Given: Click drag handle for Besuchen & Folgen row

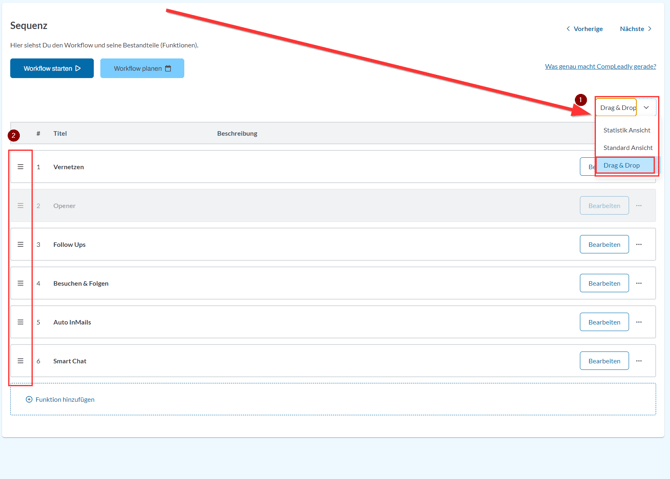Looking at the screenshot, I should tap(20, 283).
